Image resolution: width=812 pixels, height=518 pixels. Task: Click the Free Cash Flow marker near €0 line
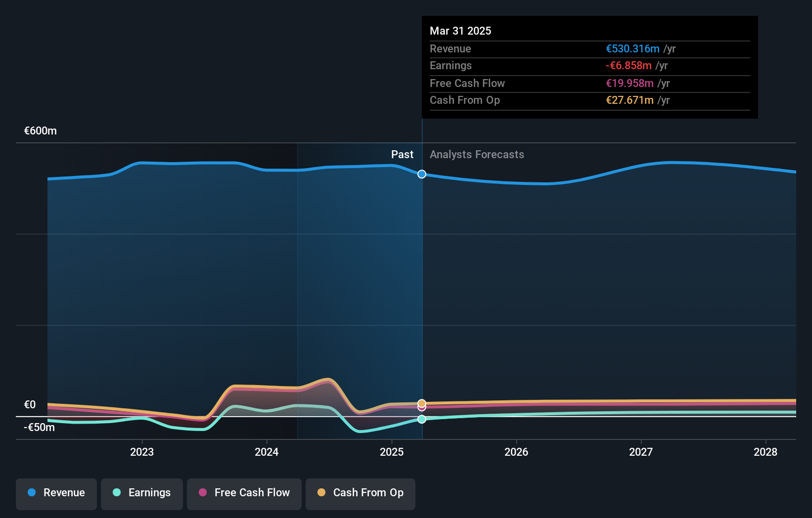coord(422,407)
